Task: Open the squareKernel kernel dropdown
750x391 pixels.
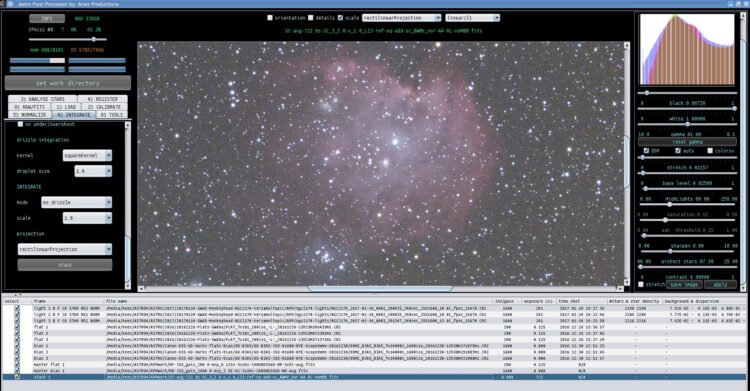Action: coord(87,156)
